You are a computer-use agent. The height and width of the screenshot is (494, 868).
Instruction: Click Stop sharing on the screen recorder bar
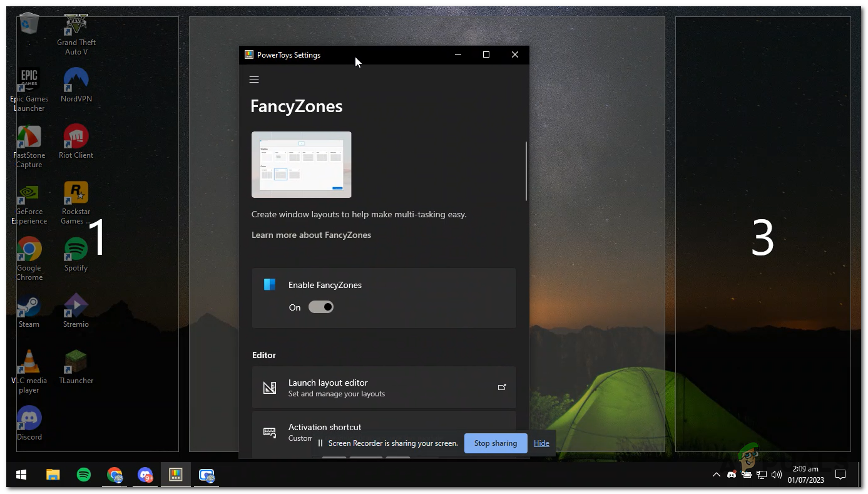pos(495,443)
